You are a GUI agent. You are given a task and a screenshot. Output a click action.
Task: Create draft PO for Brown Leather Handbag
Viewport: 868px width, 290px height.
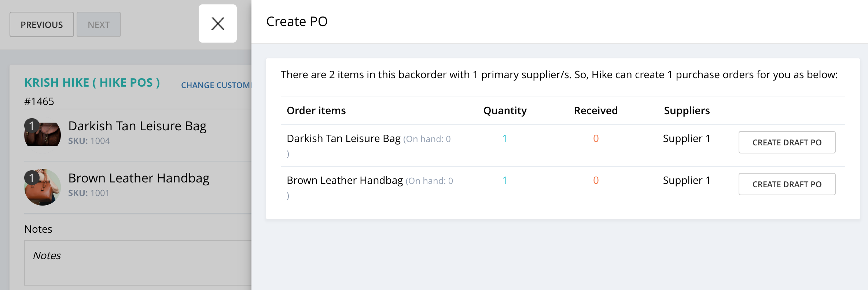(x=787, y=184)
